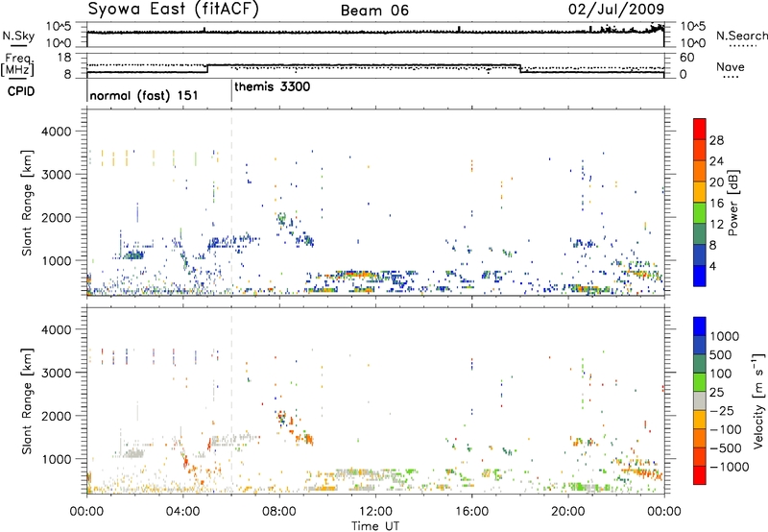Click the Nave axis value 60
Viewport: 768px width, 532px height.
687,58
